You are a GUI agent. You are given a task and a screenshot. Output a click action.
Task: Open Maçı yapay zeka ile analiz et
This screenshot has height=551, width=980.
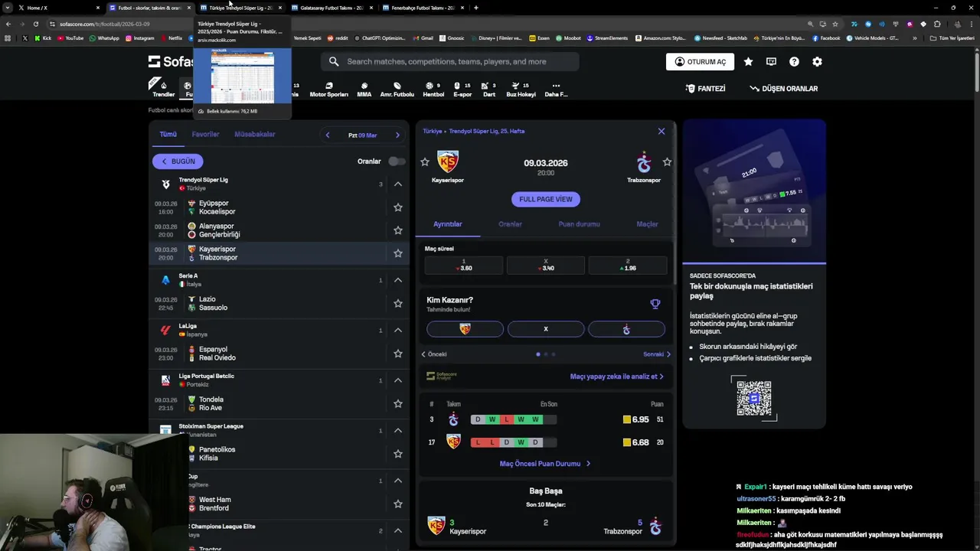[617, 377]
